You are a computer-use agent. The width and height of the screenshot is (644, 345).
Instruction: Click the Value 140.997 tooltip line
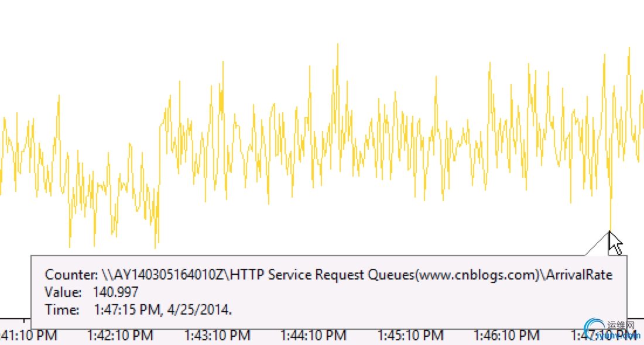[91, 292]
